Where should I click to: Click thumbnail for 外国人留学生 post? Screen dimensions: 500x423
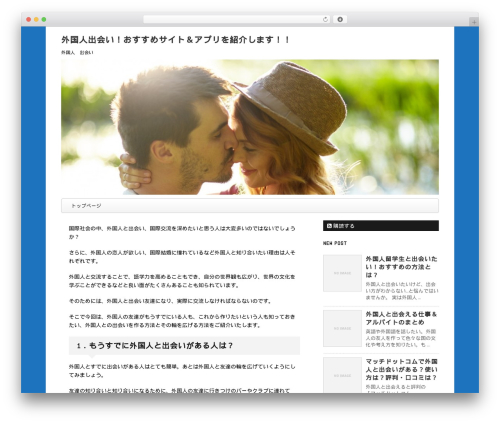point(342,273)
